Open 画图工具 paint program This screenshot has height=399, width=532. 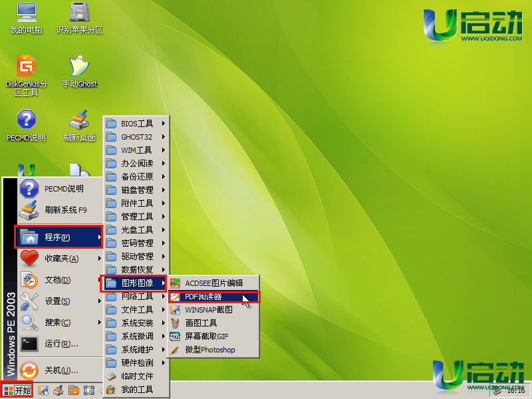[x=214, y=323]
